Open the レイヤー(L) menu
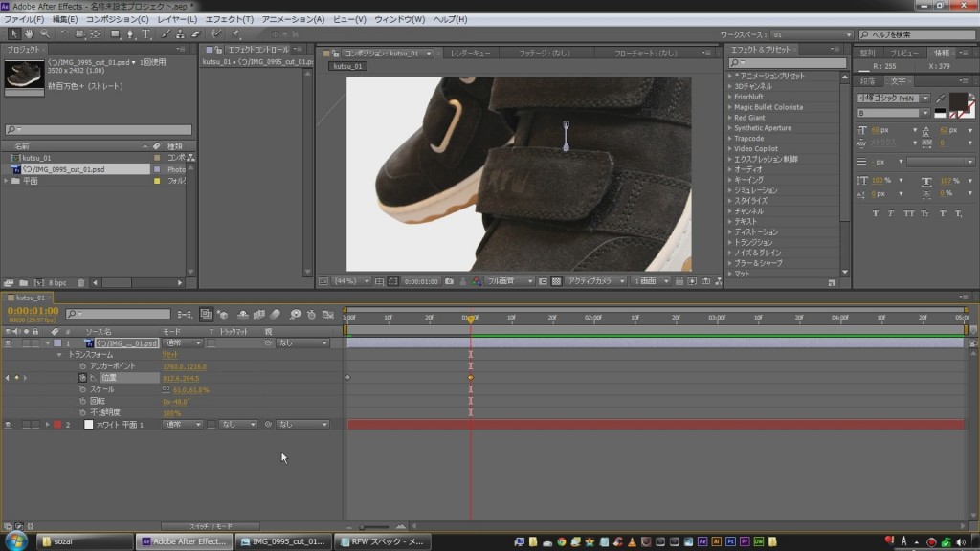The width and height of the screenshot is (980, 551). pos(177,19)
